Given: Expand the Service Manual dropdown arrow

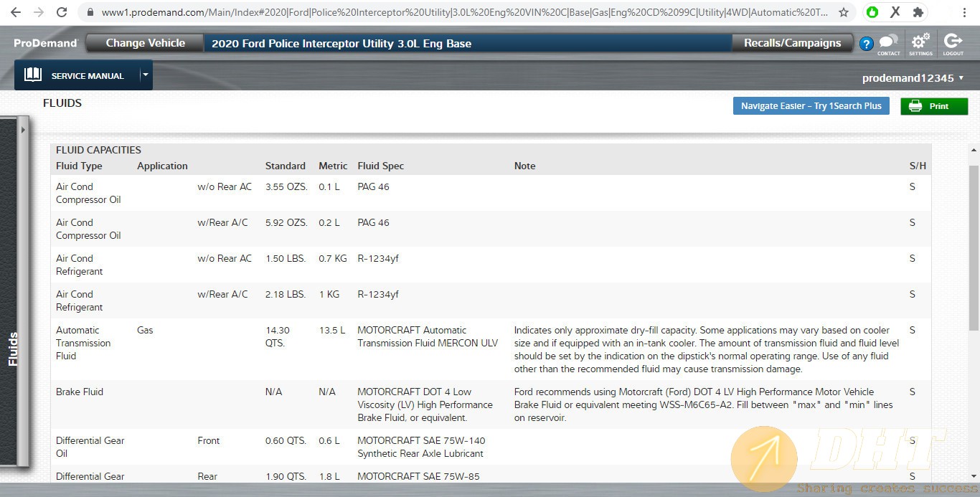Looking at the screenshot, I should point(145,75).
